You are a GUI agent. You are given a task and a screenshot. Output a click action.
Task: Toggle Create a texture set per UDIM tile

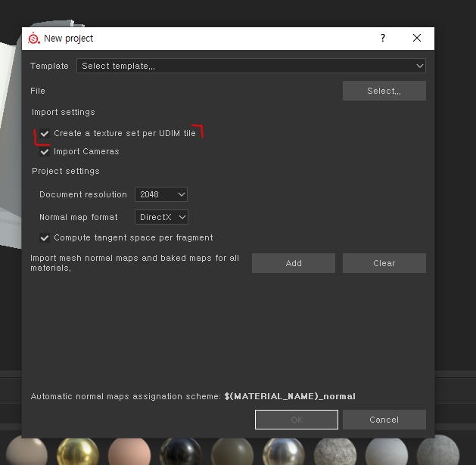45,134
